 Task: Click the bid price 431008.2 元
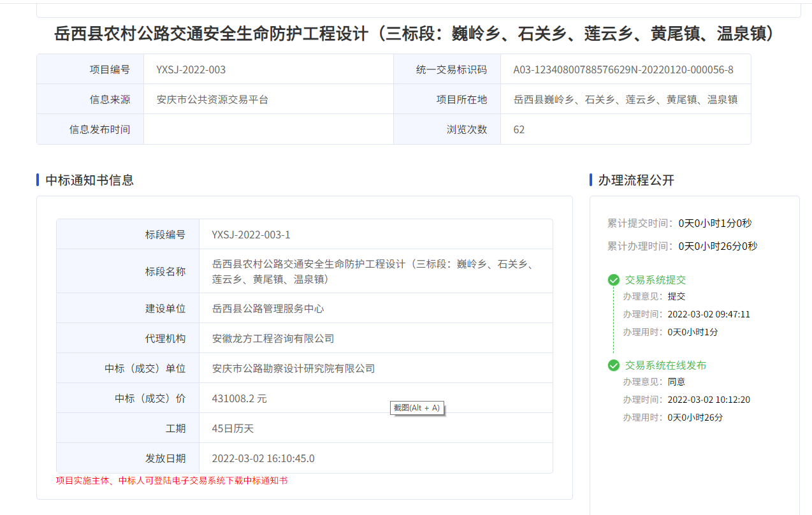click(239, 398)
